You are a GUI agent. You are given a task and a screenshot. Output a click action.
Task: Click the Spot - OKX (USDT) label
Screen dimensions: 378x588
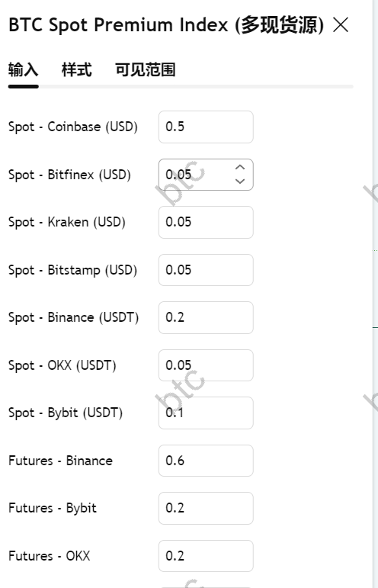point(62,365)
